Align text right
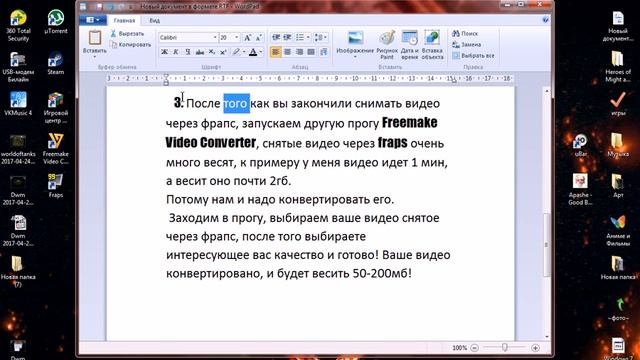This screenshot has width=640, height=360. pyautogui.click(x=299, y=52)
